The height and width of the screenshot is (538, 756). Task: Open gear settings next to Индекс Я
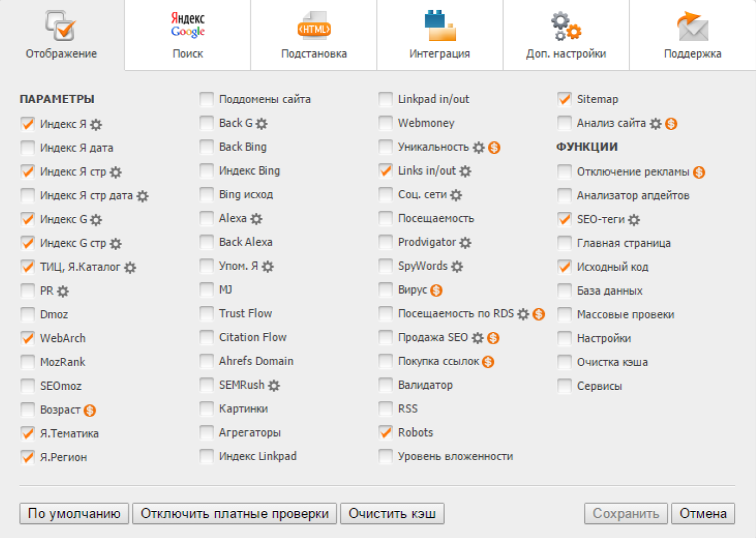pyautogui.click(x=96, y=125)
